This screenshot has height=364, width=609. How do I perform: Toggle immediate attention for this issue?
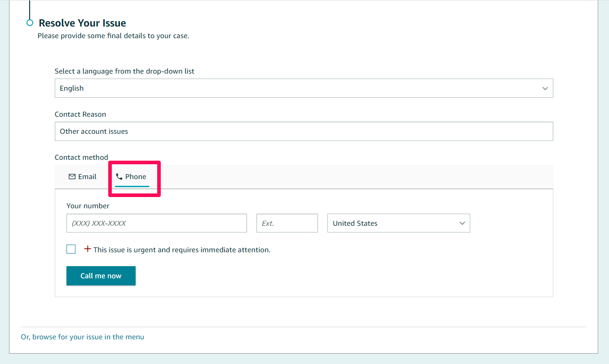pos(71,249)
